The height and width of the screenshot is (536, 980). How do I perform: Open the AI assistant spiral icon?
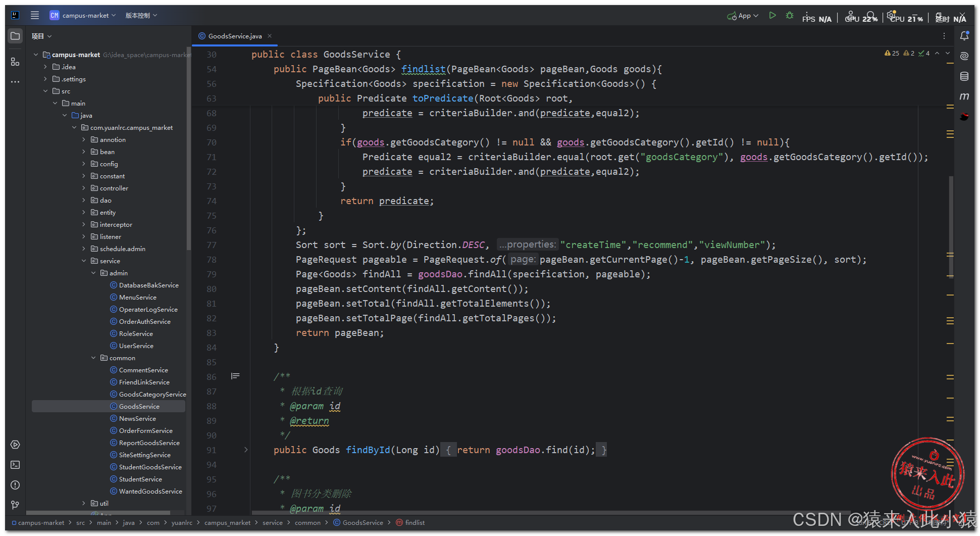pyautogui.click(x=964, y=56)
